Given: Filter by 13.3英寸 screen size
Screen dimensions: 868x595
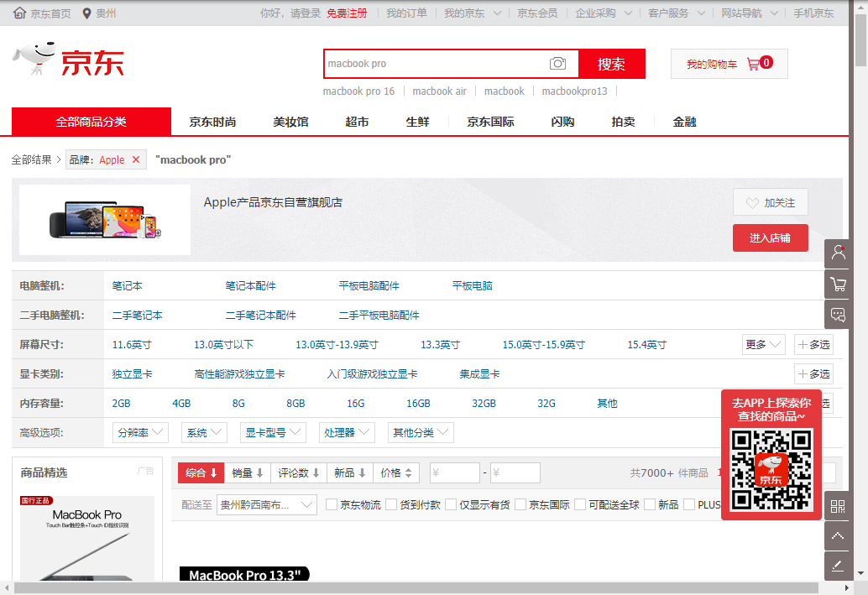Looking at the screenshot, I should click(440, 345).
